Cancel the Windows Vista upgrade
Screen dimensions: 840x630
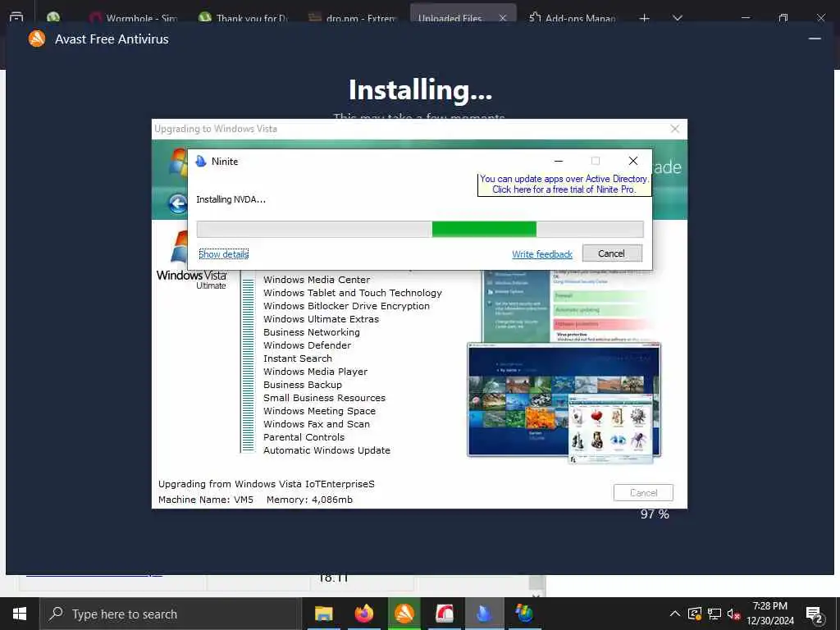643,492
